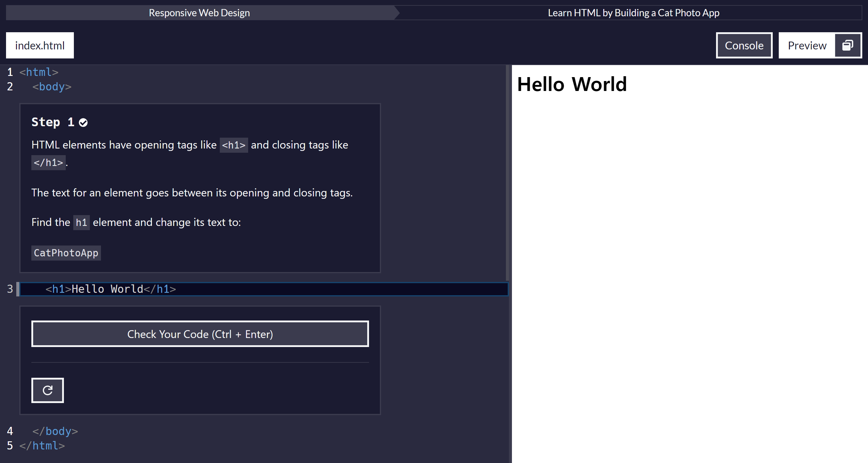
Task: Click Hello World heading in the preview
Action: click(572, 84)
